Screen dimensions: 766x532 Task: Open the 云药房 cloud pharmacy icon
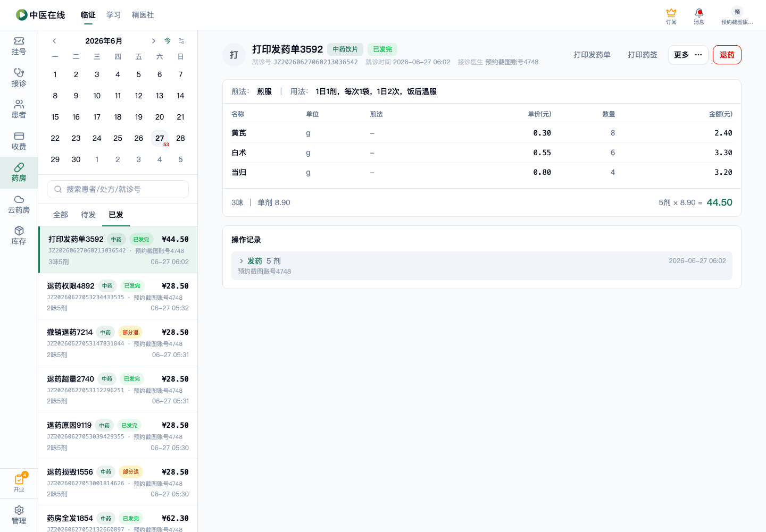(x=19, y=204)
